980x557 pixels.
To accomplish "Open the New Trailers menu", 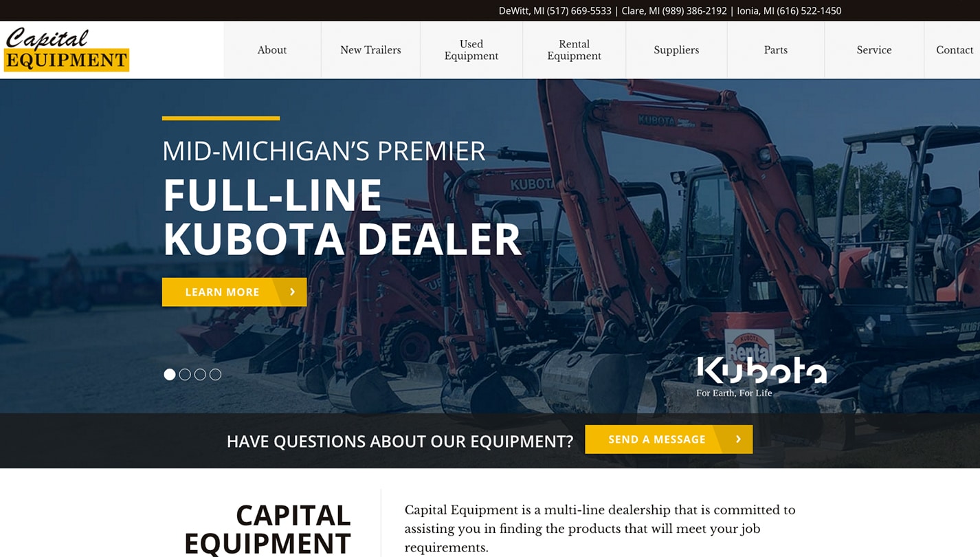I will pyautogui.click(x=370, y=50).
